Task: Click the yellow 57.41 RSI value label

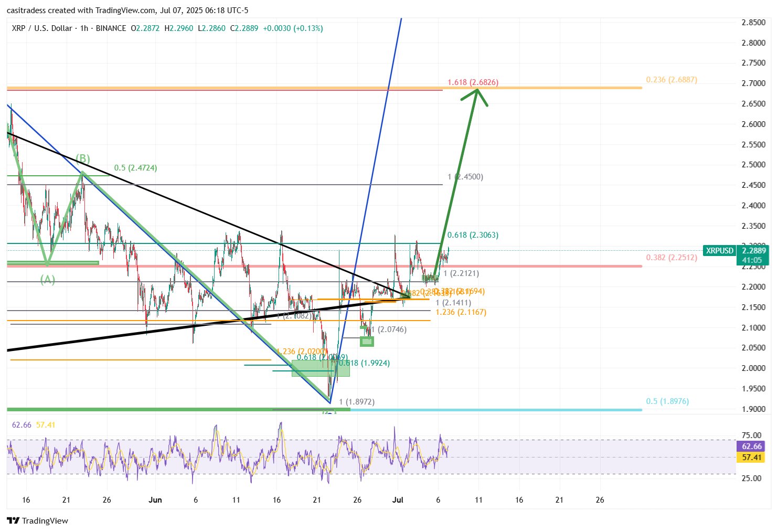Action: pyautogui.click(x=752, y=457)
